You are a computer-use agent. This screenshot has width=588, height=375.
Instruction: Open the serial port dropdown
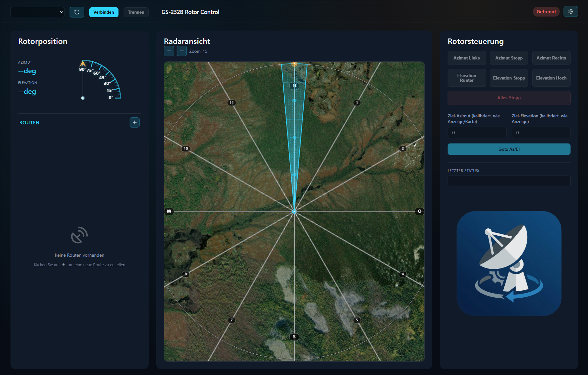37,12
